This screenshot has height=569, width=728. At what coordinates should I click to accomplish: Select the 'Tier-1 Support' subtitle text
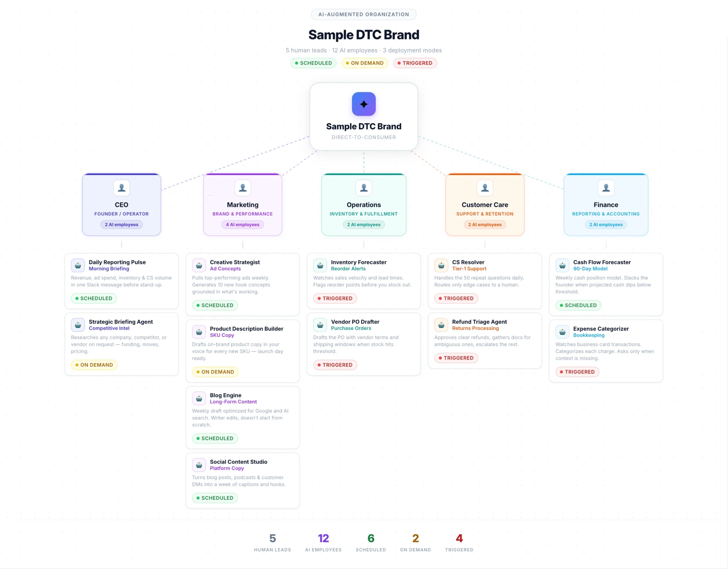469,269
